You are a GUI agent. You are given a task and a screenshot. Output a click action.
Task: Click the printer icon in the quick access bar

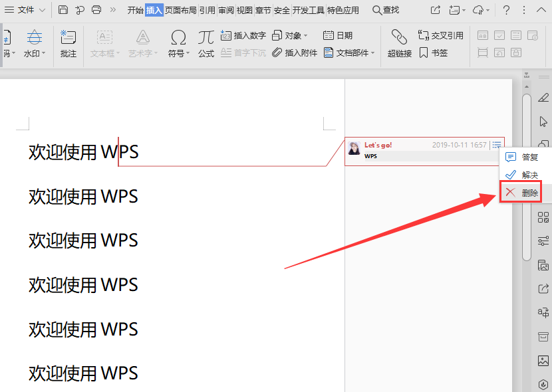tap(96, 10)
